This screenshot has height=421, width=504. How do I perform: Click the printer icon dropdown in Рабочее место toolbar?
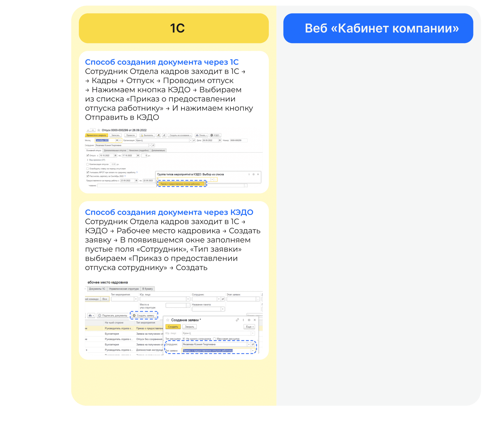tap(91, 316)
